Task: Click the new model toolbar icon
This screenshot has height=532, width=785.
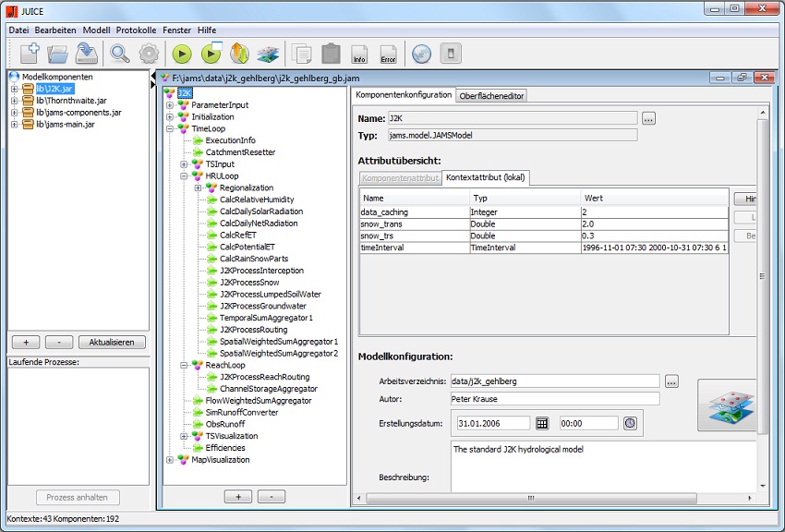Action: (29, 54)
